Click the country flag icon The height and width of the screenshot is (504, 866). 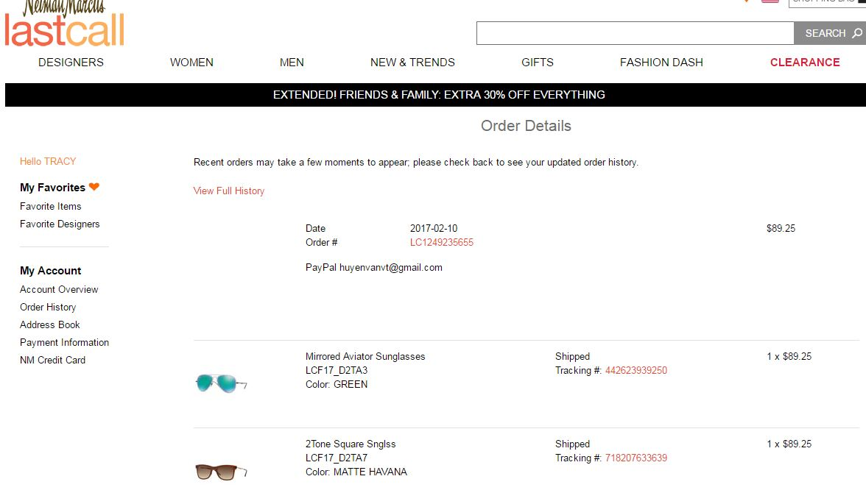click(770, 1)
